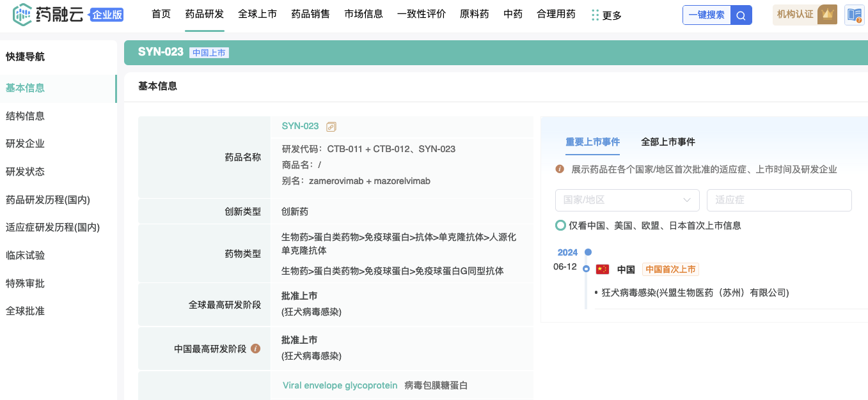Viewport: 868px width, 400px height.
Task: Click the 06-12 timeline marker
Action: tap(586, 268)
